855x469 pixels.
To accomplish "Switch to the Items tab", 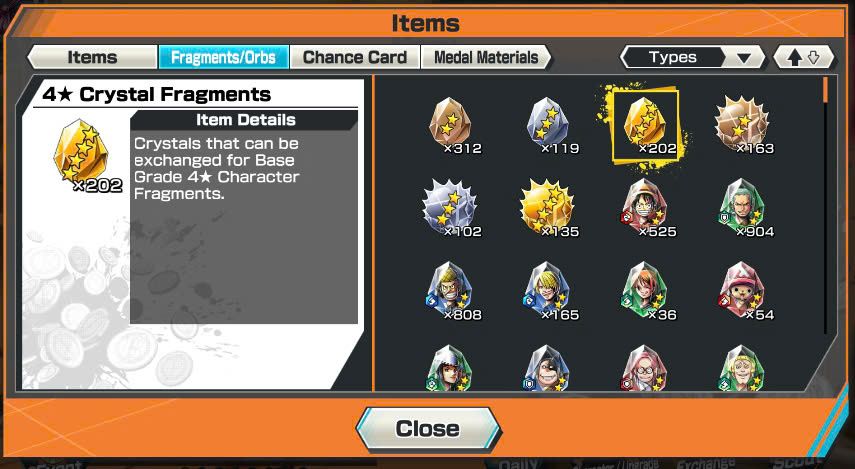I will pos(92,57).
